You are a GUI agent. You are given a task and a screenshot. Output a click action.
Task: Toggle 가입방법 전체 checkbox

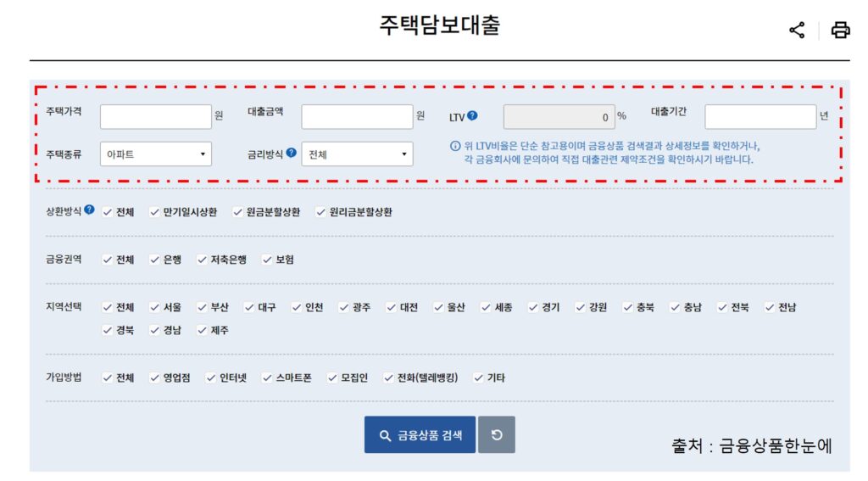tap(108, 378)
